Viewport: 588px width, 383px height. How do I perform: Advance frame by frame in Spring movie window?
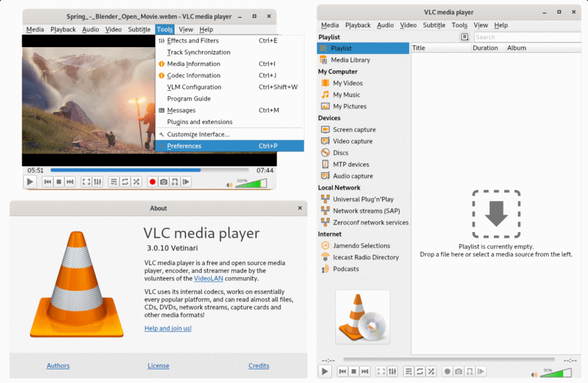tap(186, 182)
